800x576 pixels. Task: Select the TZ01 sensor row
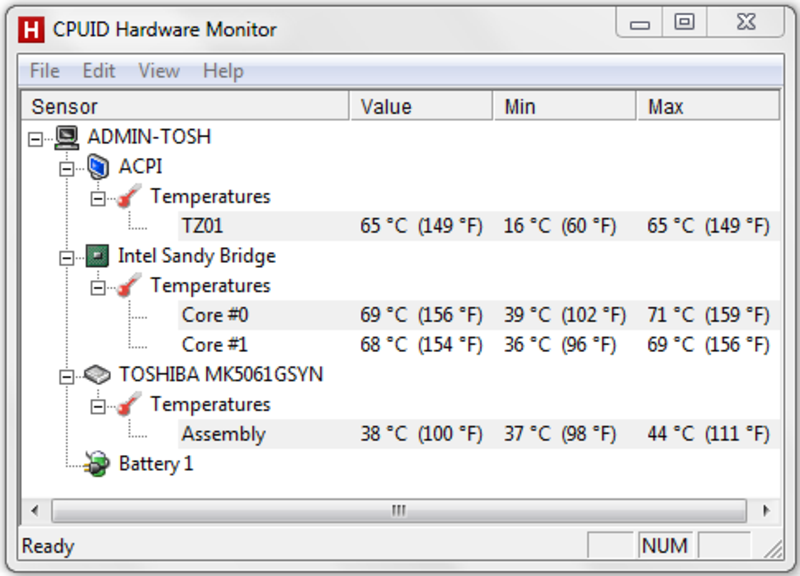(479, 226)
